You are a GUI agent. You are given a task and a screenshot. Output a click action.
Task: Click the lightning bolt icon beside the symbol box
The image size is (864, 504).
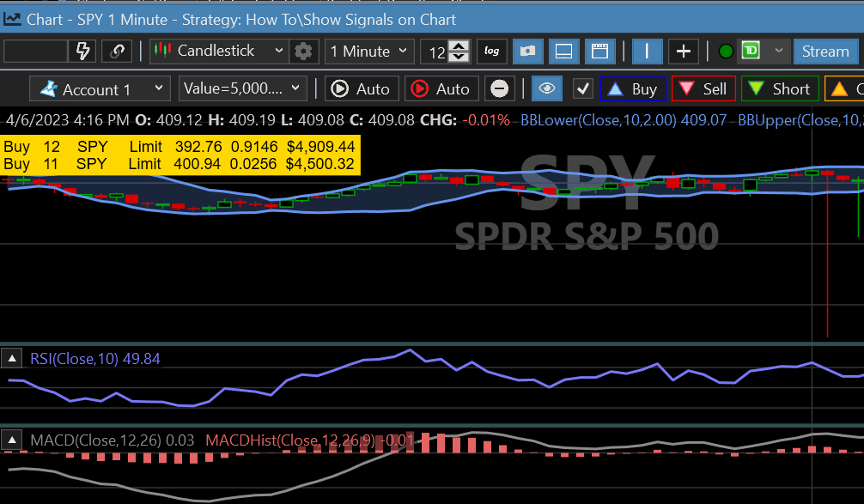point(82,52)
